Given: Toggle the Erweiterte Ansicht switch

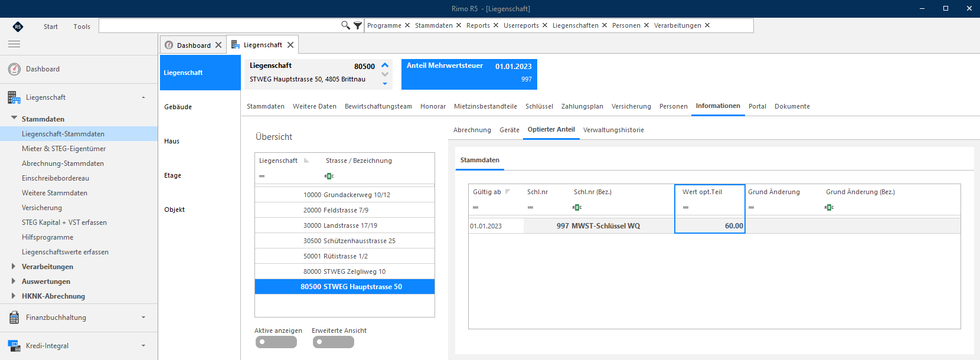Looking at the screenshot, I should coord(333,342).
